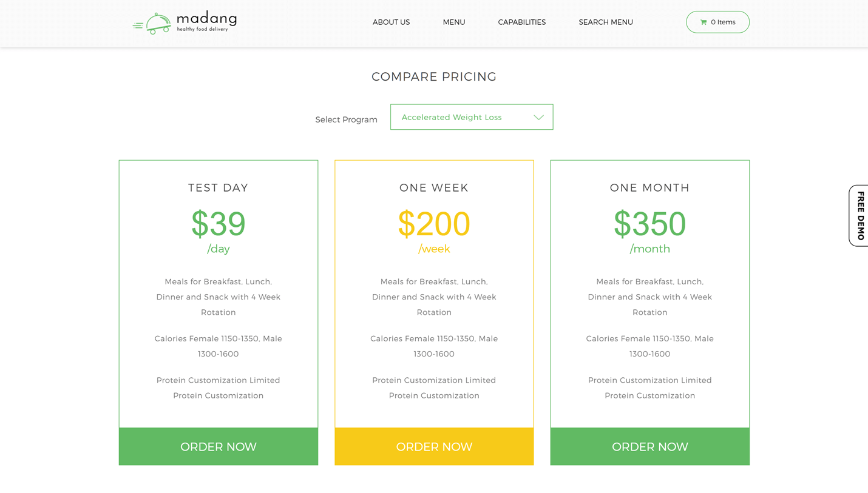The image size is (868, 493).
Task: Go to the Menu navigation item
Action: (454, 22)
